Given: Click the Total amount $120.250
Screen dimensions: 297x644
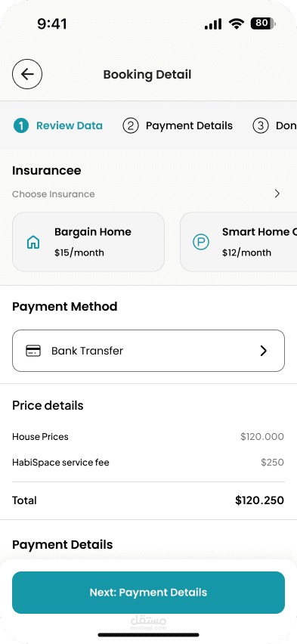Looking at the screenshot, I should pyautogui.click(x=260, y=500).
